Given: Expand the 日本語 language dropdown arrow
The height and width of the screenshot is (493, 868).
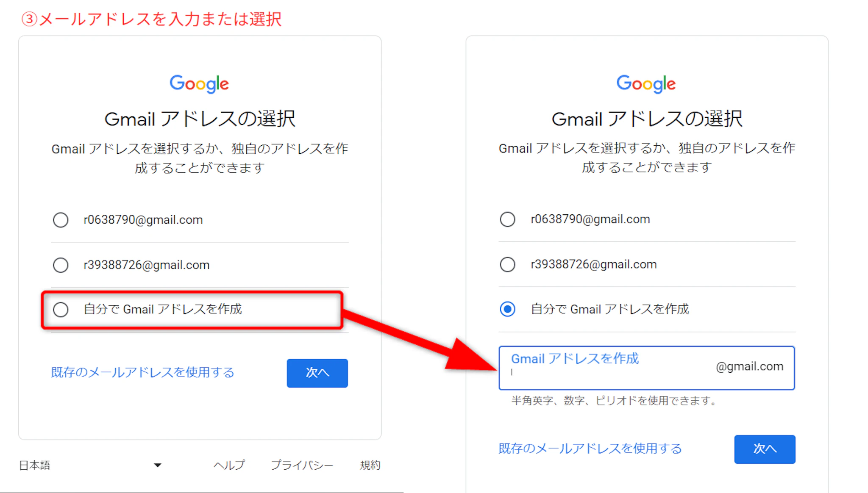Looking at the screenshot, I should [x=158, y=465].
